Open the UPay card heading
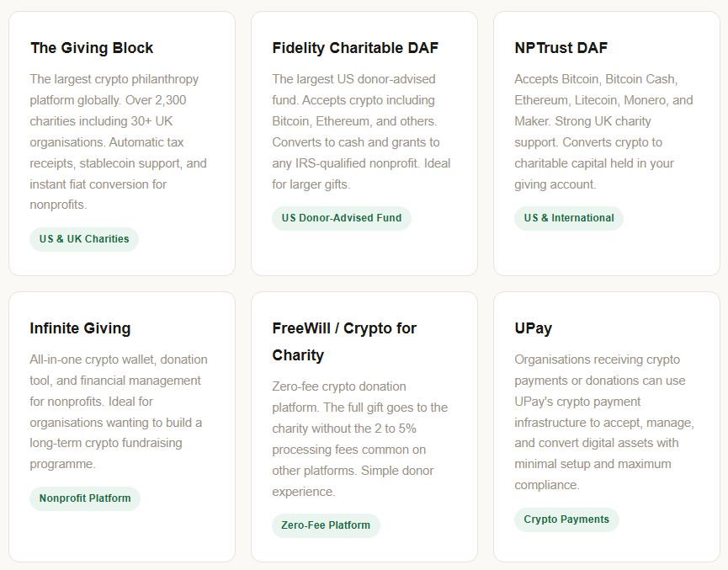728x570 pixels. (534, 328)
